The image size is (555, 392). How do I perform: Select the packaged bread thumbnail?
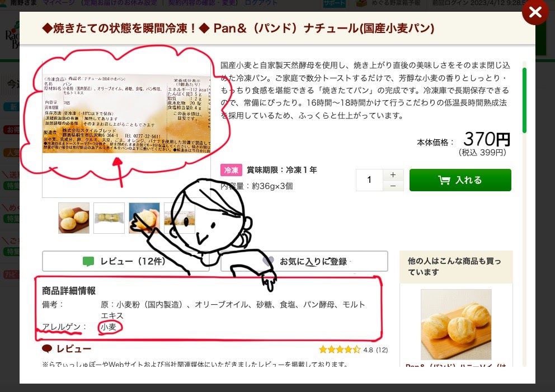coord(109,218)
